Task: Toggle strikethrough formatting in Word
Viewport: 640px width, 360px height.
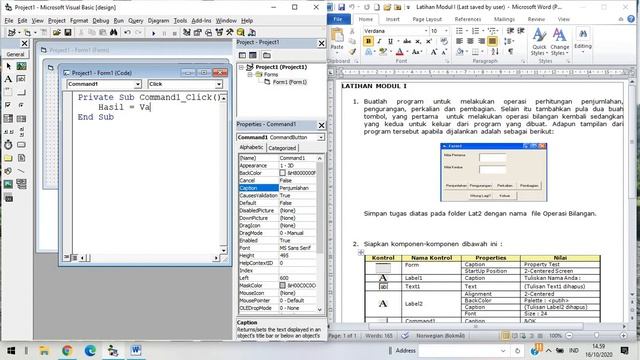Action: pyautogui.click(x=407, y=41)
